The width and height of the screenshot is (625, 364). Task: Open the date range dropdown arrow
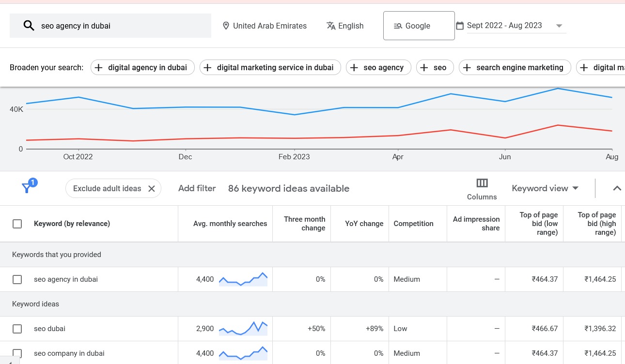(559, 26)
